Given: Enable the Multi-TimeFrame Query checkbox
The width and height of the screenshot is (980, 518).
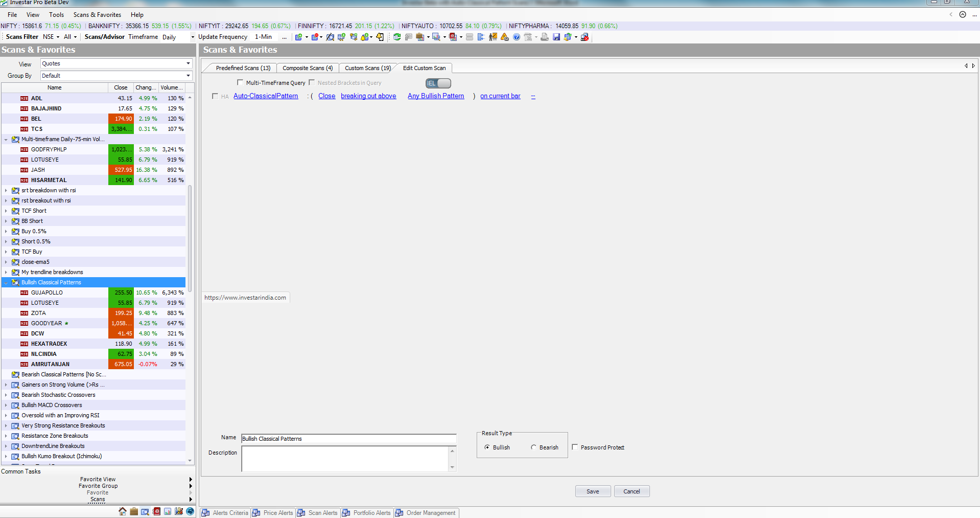Looking at the screenshot, I should 240,82.
